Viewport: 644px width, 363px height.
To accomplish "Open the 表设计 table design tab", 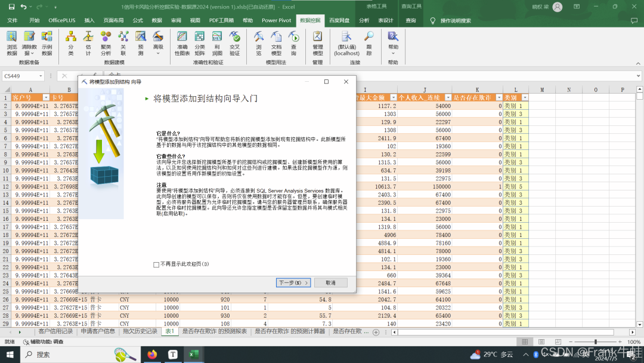I will (386, 20).
